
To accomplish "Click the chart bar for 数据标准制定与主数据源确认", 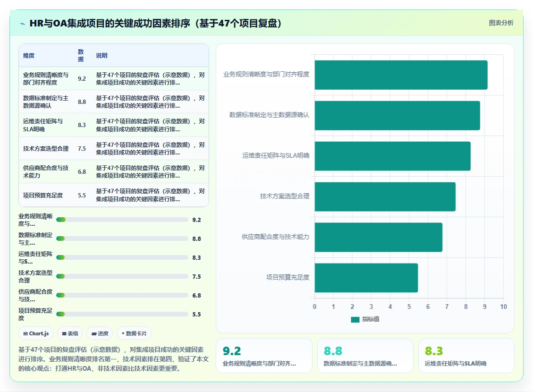I will (x=398, y=116).
